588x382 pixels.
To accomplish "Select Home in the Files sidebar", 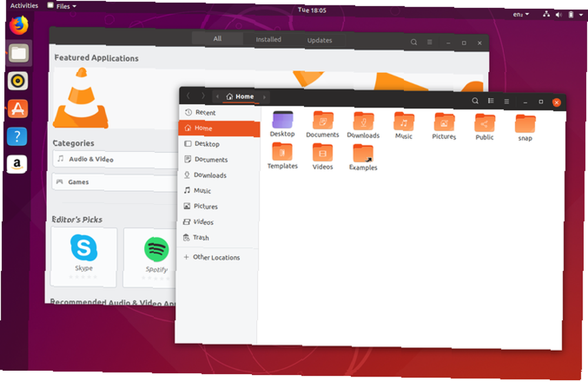I will click(219, 128).
